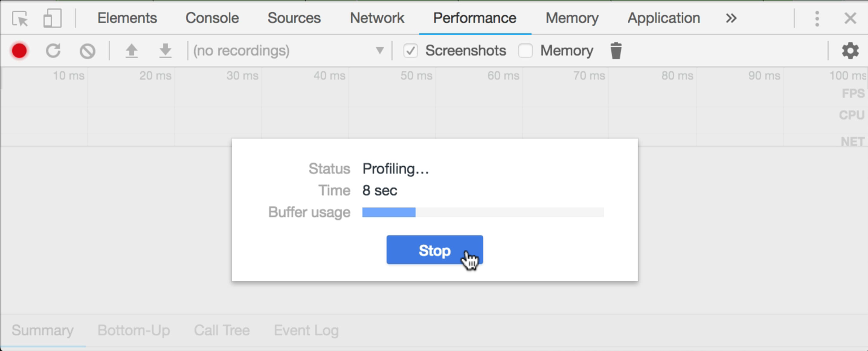This screenshot has width=868, height=351.
Task: Expand the hidden panels chevron menu
Action: (731, 18)
